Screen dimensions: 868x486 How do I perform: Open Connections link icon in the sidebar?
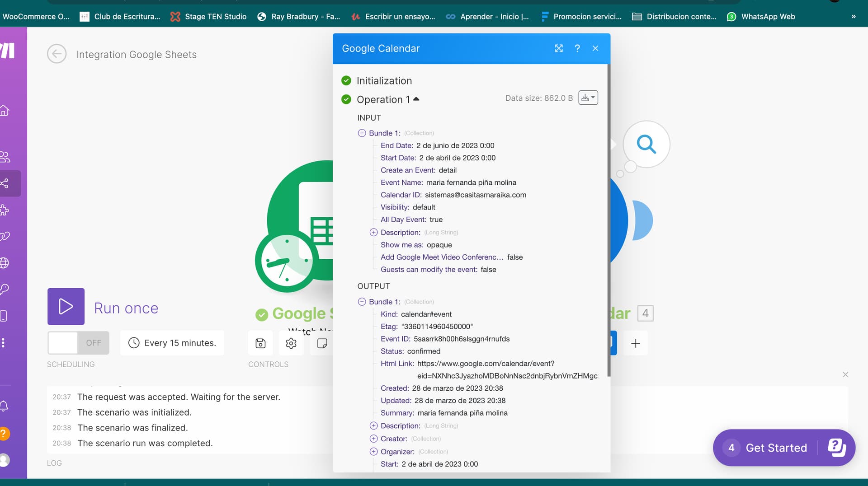point(5,236)
